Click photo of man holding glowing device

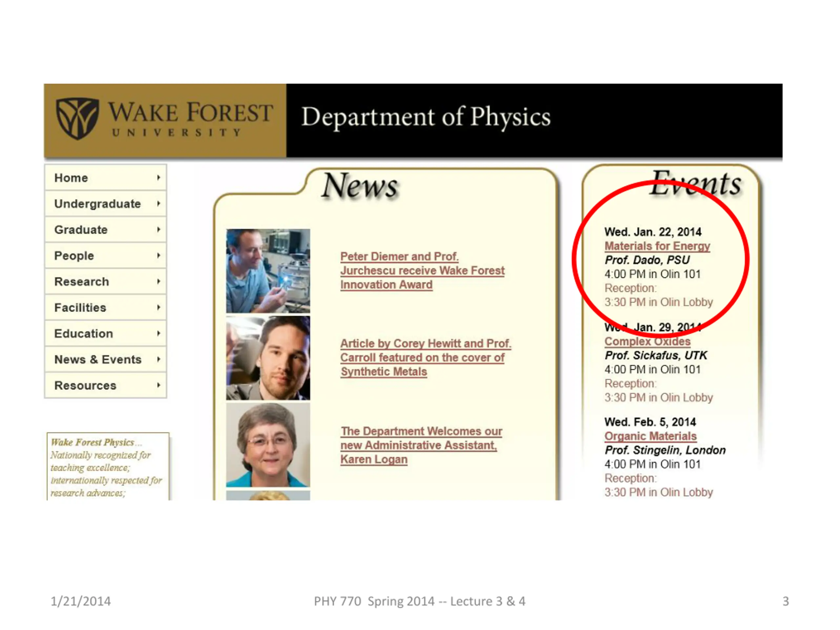268,271
